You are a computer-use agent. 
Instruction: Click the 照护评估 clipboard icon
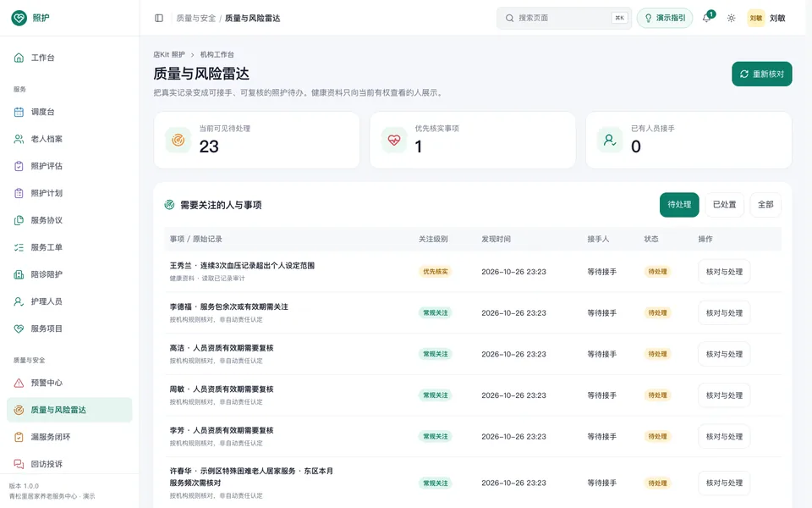pyautogui.click(x=19, y=166)
